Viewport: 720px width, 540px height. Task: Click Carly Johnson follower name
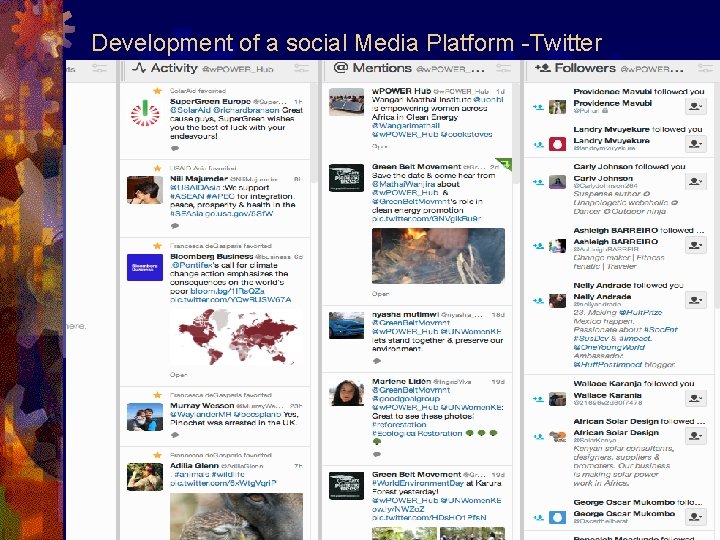click(x=603, y=178)
